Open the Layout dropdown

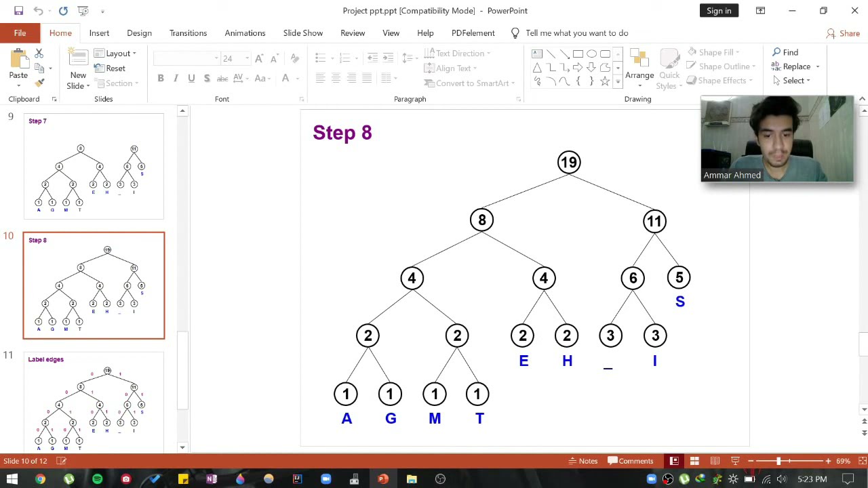[x=115, y=54]
